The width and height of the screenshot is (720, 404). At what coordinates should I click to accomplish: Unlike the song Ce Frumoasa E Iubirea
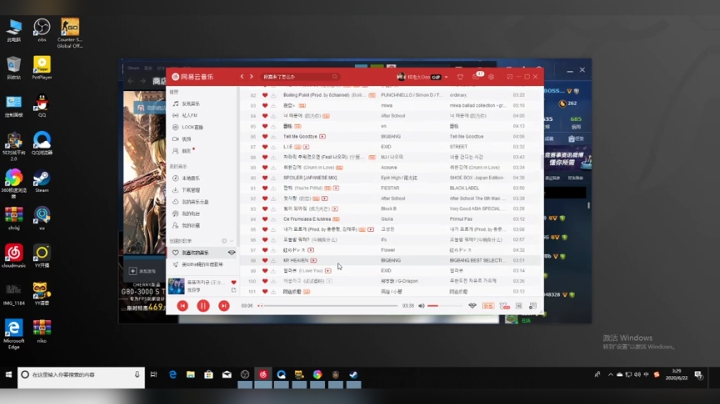(265, 219)
